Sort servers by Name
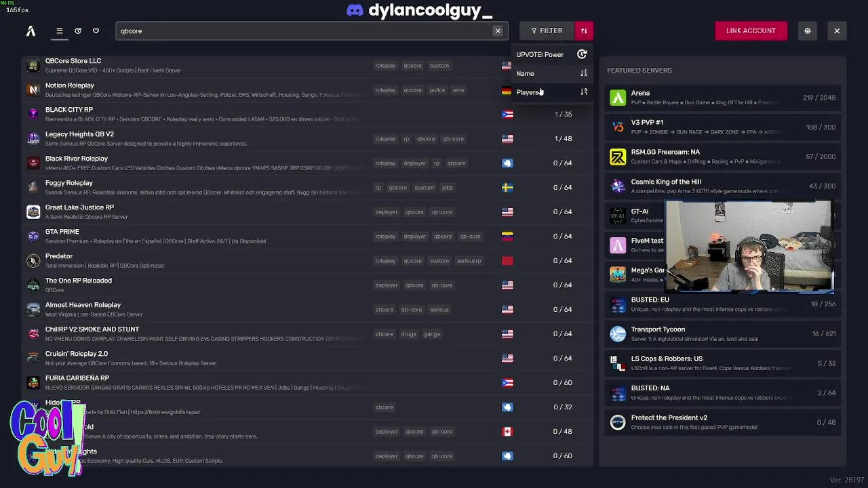The height and width of the screenshot is (488, 868). [551, 73]
